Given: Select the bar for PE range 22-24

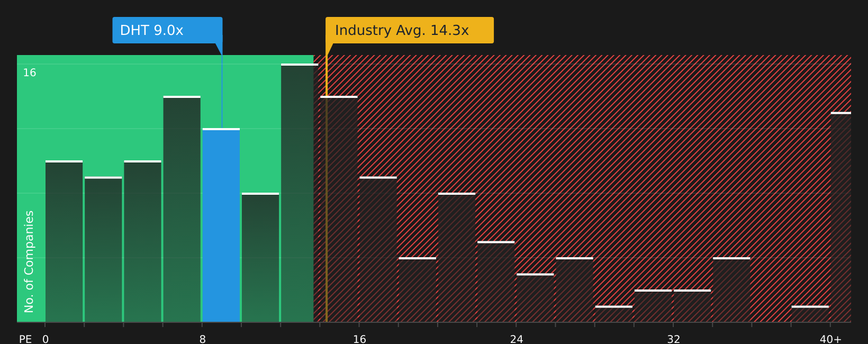Looking at the screenshot, I should pos(496,282).
